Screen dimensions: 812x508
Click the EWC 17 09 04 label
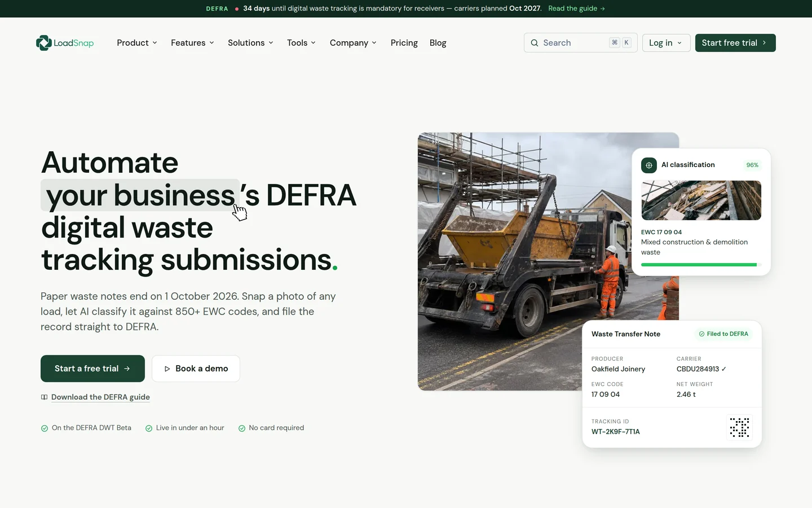[661, 232]
